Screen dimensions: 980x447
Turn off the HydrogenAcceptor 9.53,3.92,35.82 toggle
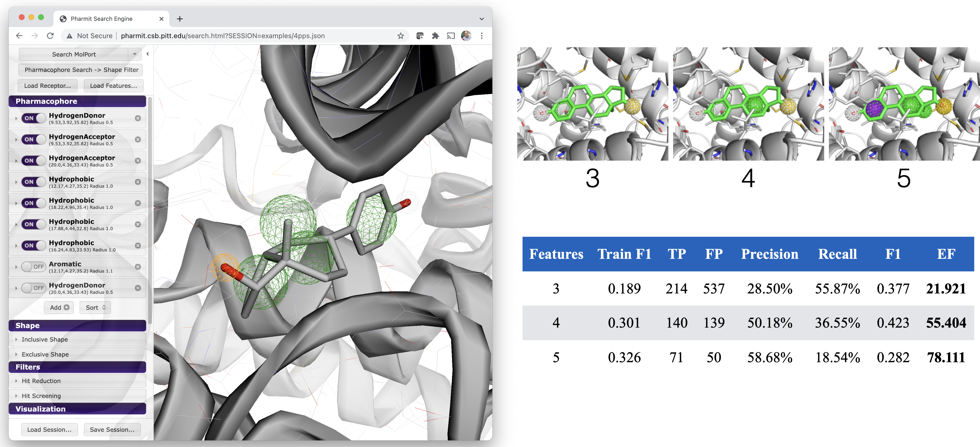34,140
